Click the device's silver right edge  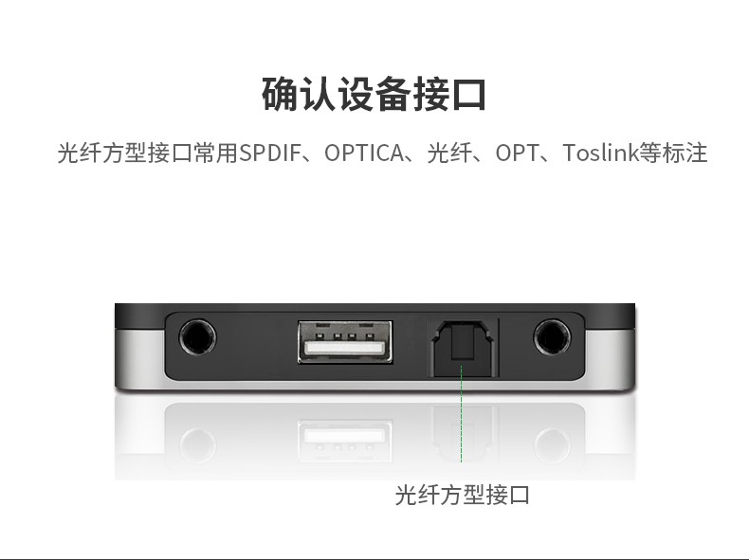(610, 357)
